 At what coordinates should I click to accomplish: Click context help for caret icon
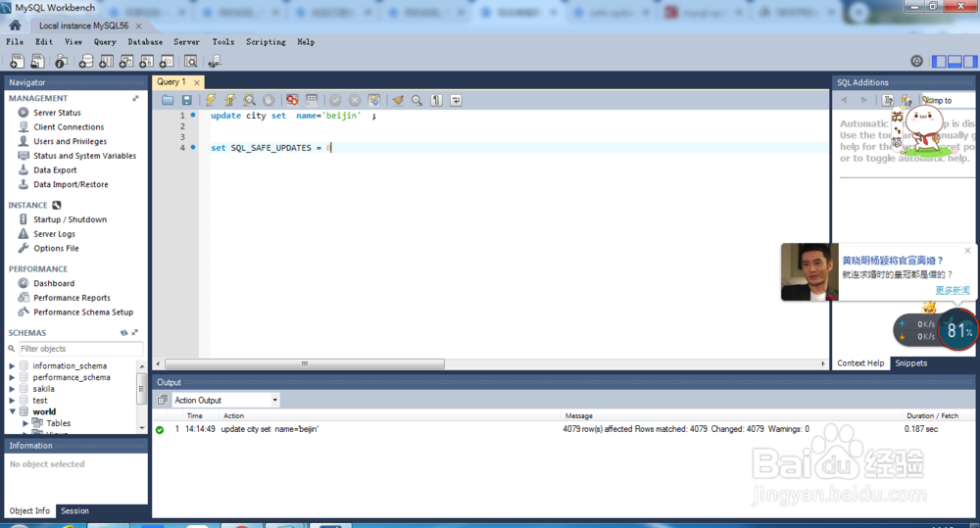coord(888,100)
